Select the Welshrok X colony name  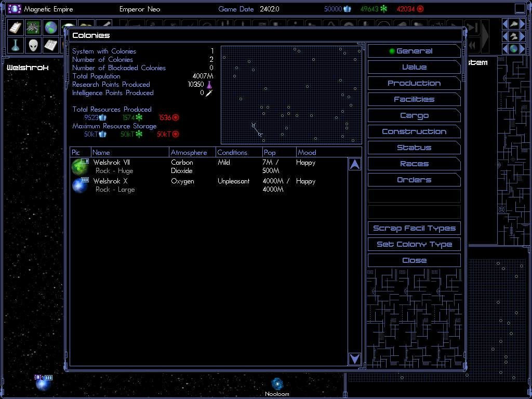pos(110,181)
